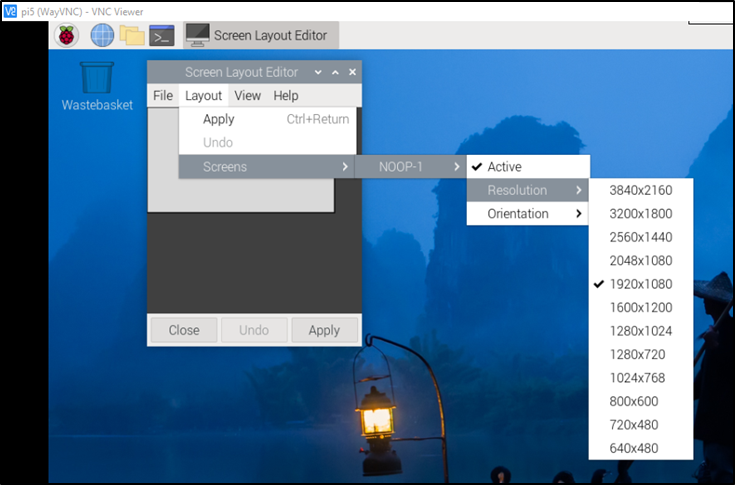Toggle the Active checkbox for NOOP-1
This screenshot has width=735, height=485.
tap(528, 167)
